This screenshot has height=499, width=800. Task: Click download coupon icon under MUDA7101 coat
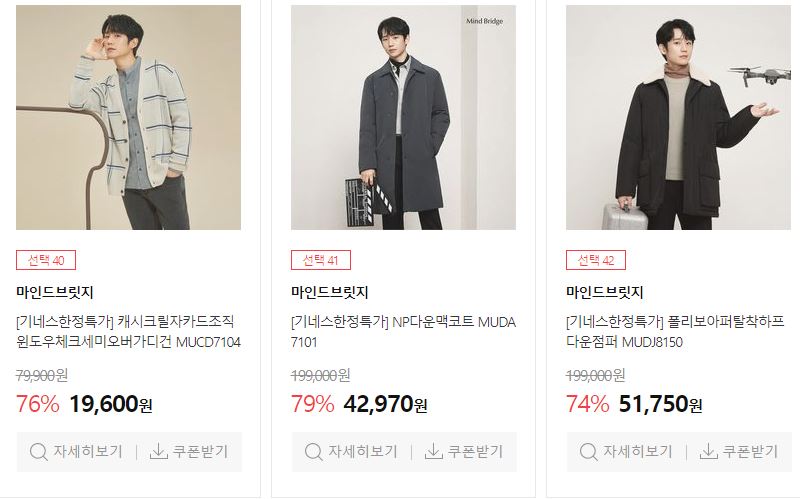point(434,451)
